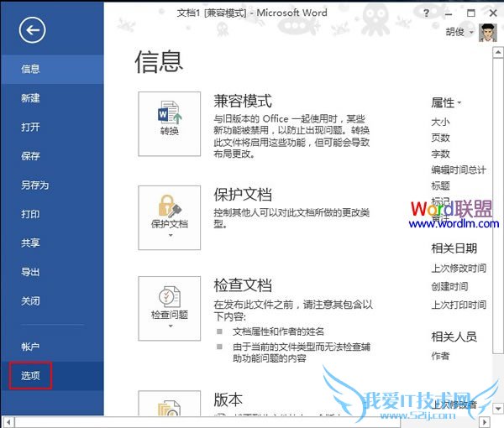Select the 关闭 (Close) menu item

[x=52, y=301]
